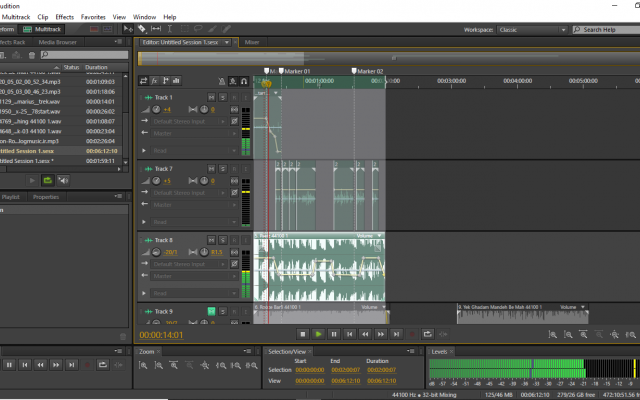
Task: Toggle Sum to Mono on Track 7
Action: (234, 181)
